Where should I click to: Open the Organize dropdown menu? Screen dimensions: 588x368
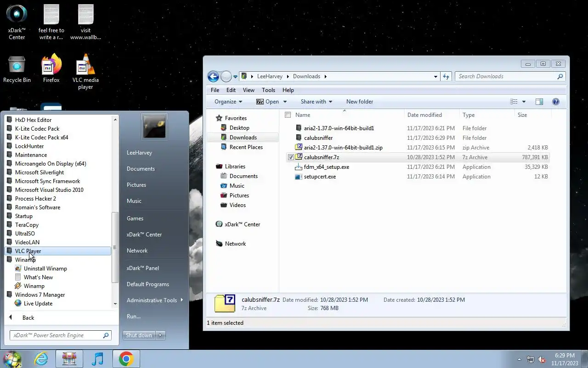(x=228, y=102)
